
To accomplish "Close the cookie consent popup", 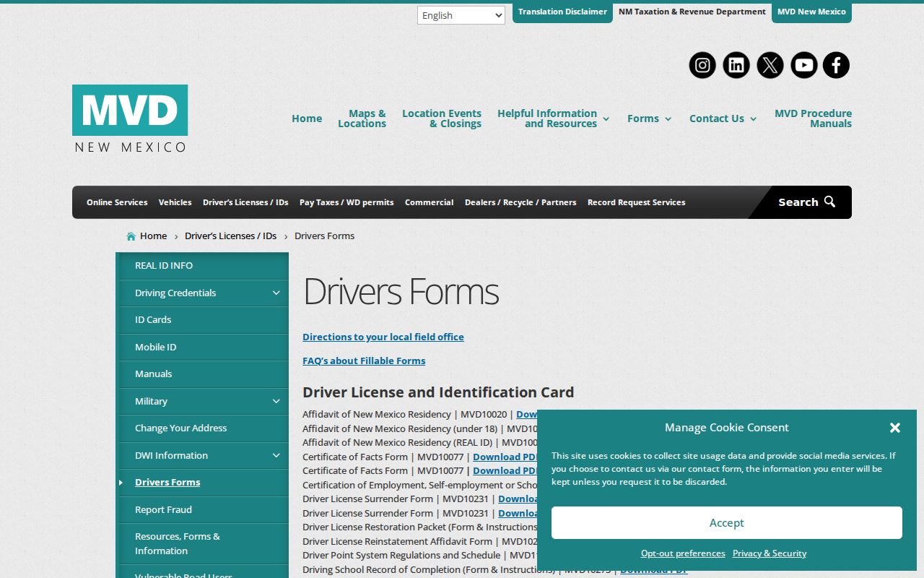I will click(x=895, y=428).
